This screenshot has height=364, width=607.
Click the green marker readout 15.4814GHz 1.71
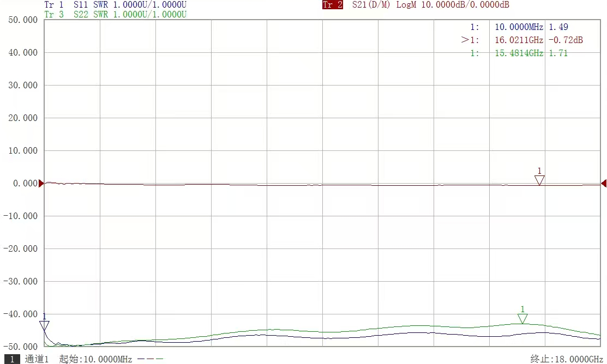(x=531, y=53)
